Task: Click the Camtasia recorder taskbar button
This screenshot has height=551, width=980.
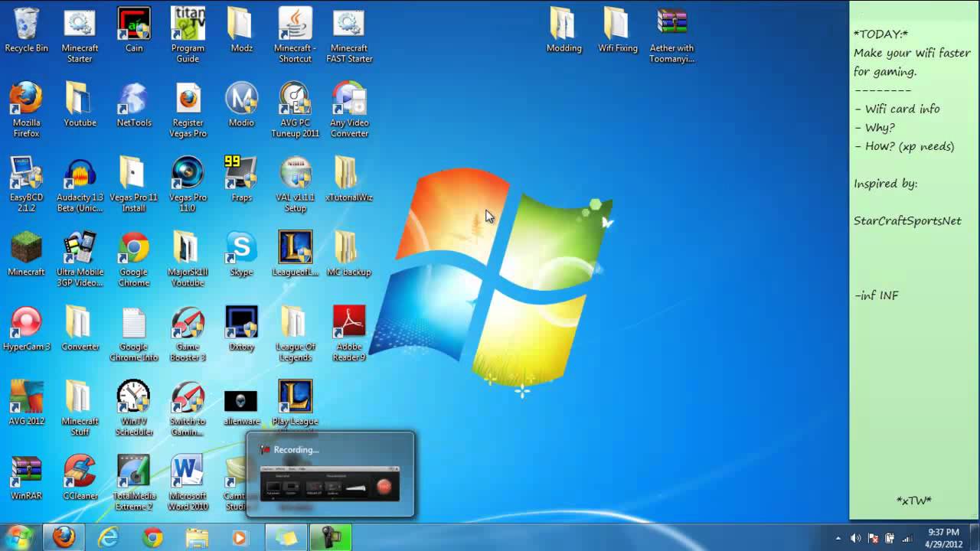Action: click(331, 538)
